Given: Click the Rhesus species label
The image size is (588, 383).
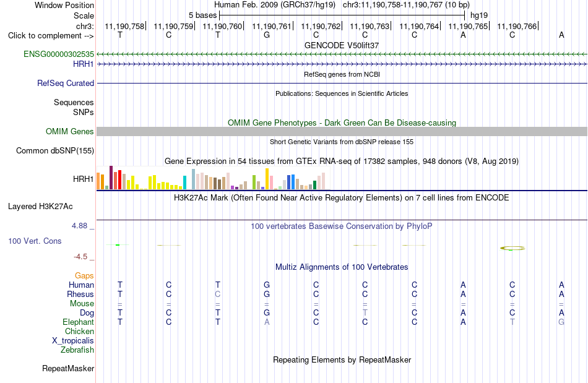Looking at the screenshot, I should click(80, 294).
